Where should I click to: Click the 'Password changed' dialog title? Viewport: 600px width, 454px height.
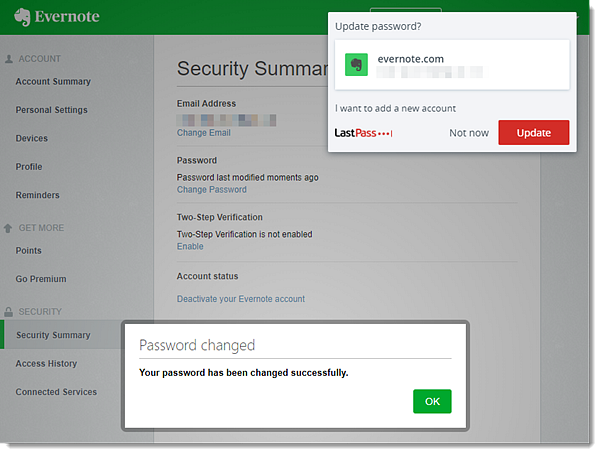(x=197, y=345)
